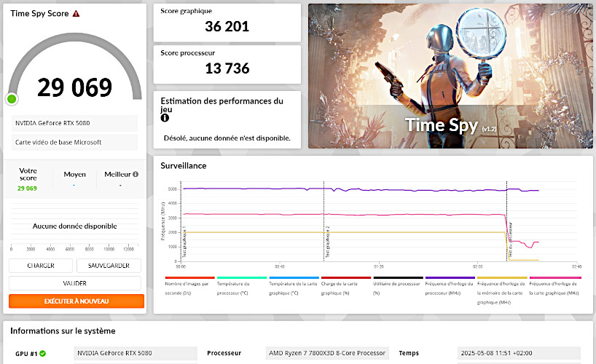The height and width of the screenshot is (364, 596).
Task: Click the green score marker on the gauge
Action: point(12,99)
